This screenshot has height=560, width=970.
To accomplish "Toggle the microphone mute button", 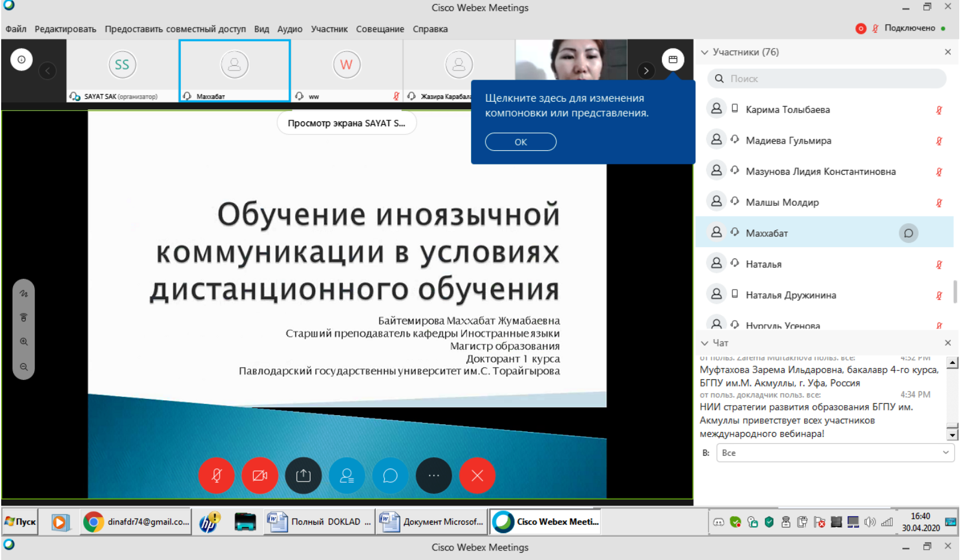I will click(x=217, y=476).
